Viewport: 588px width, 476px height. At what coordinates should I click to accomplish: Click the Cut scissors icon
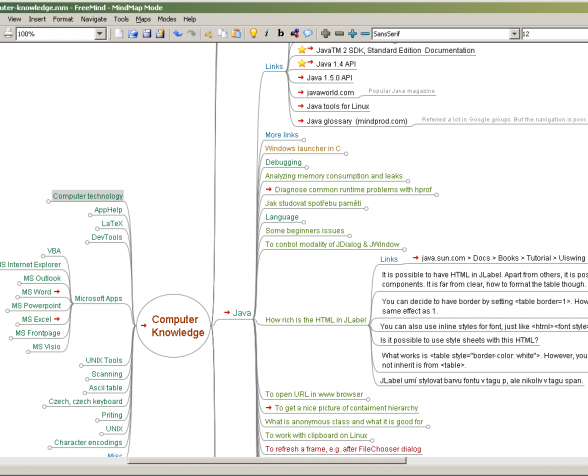pyautogui.click(x=208, y=34)
